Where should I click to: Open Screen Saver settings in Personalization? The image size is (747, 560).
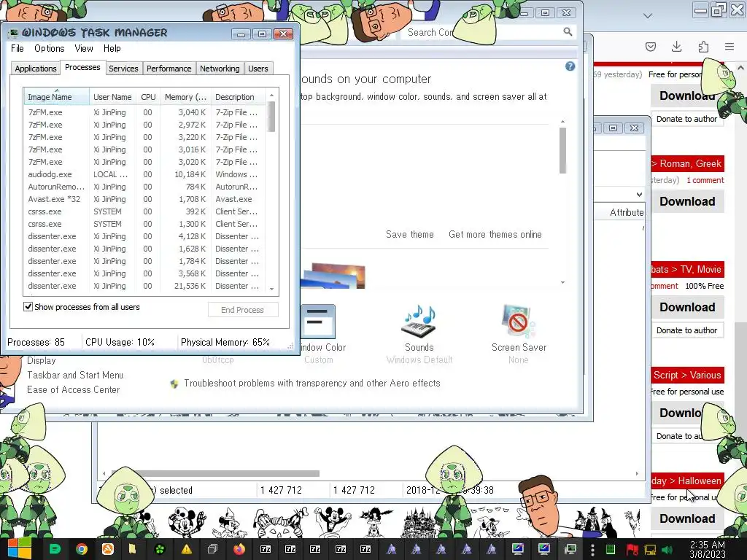point(519,335)
